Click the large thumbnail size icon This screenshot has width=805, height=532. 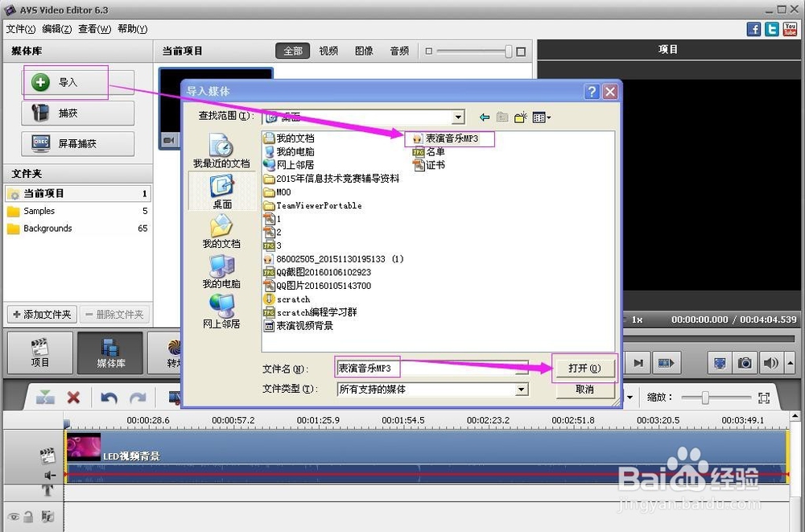[521, 52]
